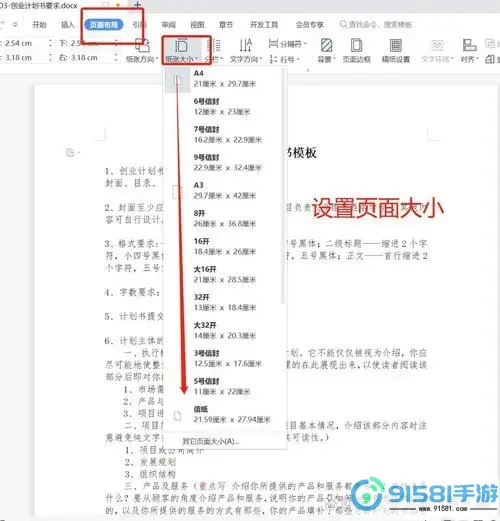Click the quick access dropdown arrow left of 开始
Viewport: 500px width, 521px height.
pyautogui.click(x=15, y=25)
